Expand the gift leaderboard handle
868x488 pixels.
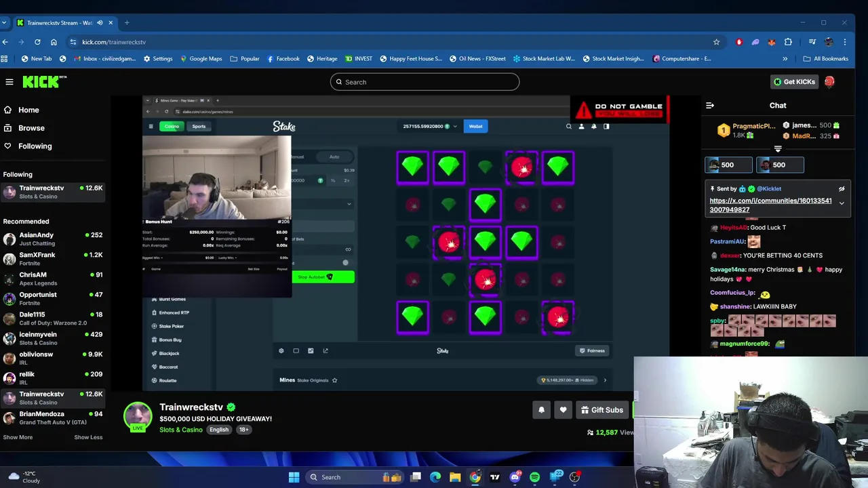778,149
